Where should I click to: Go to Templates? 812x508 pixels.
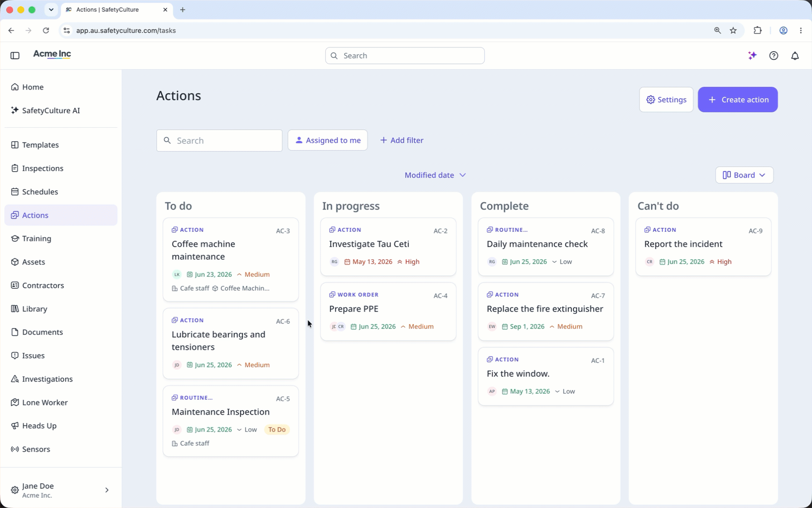coord(61,145)
